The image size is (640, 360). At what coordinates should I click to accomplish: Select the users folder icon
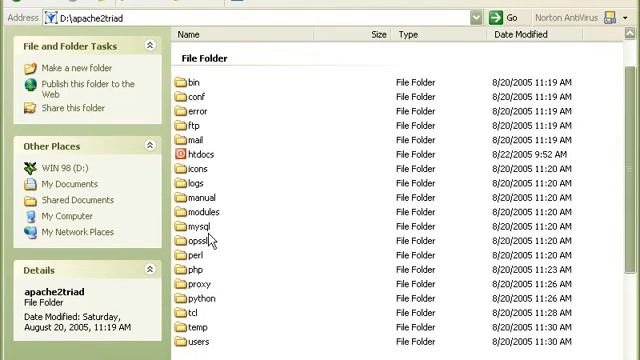pos(180,342)
